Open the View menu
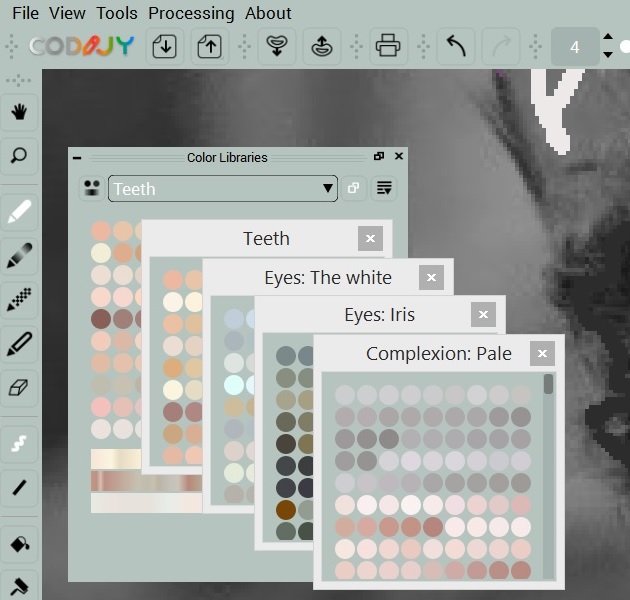 click(x=67, y=13)
